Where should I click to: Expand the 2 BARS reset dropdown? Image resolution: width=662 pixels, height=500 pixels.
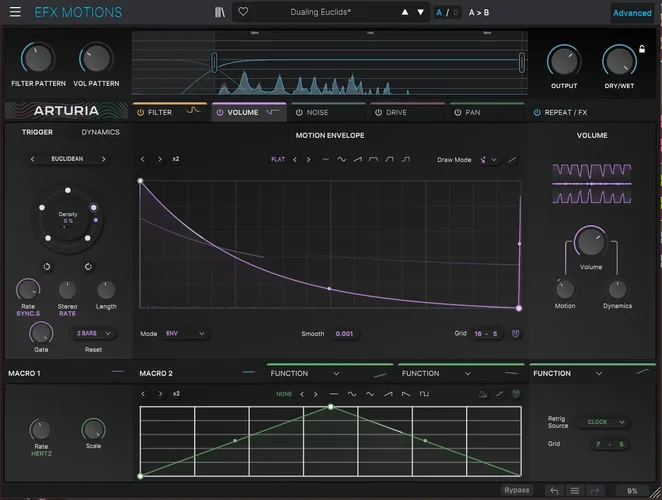point(95,333)
